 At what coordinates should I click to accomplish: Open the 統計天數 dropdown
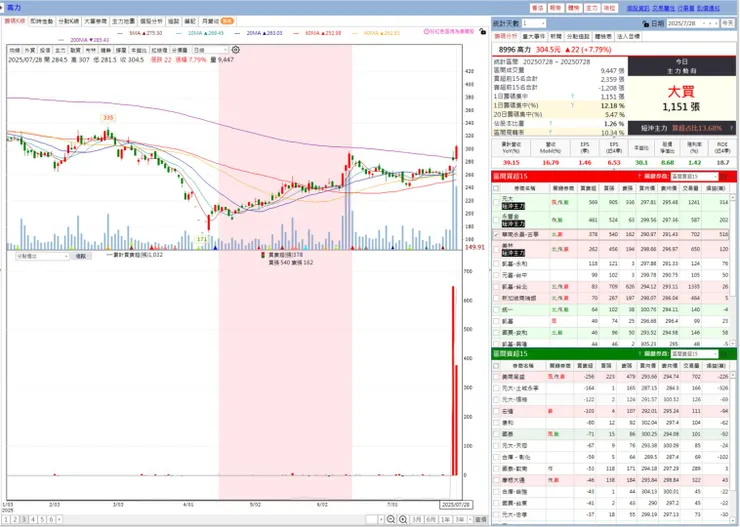(x=534, y=23)
